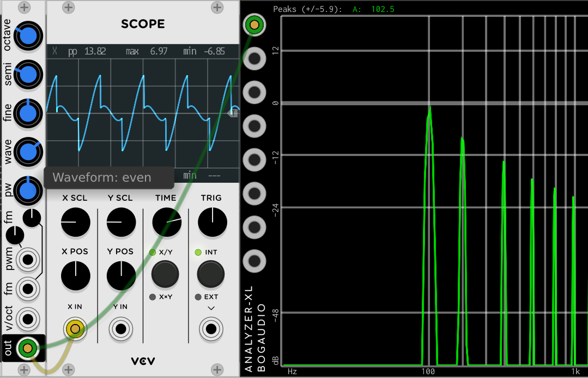Click the Scope X IN port
This screenshot has height=378, width=588.
[x=75, y=329]
